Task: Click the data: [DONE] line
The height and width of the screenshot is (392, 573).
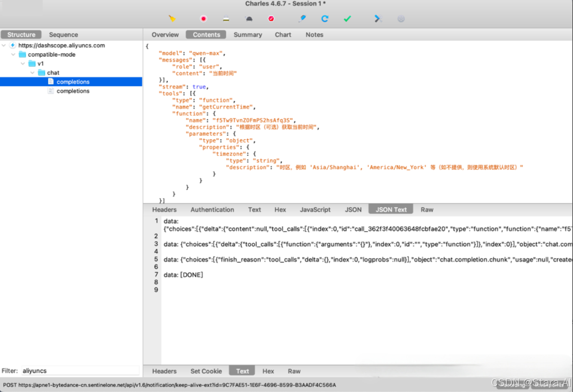Action: (x=183, y=275)
